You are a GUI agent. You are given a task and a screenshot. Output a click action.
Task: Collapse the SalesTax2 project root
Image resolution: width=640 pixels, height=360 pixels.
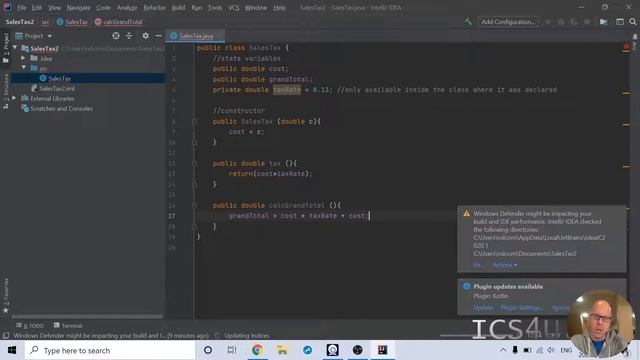pyautogui.click(x=15, y=48)
